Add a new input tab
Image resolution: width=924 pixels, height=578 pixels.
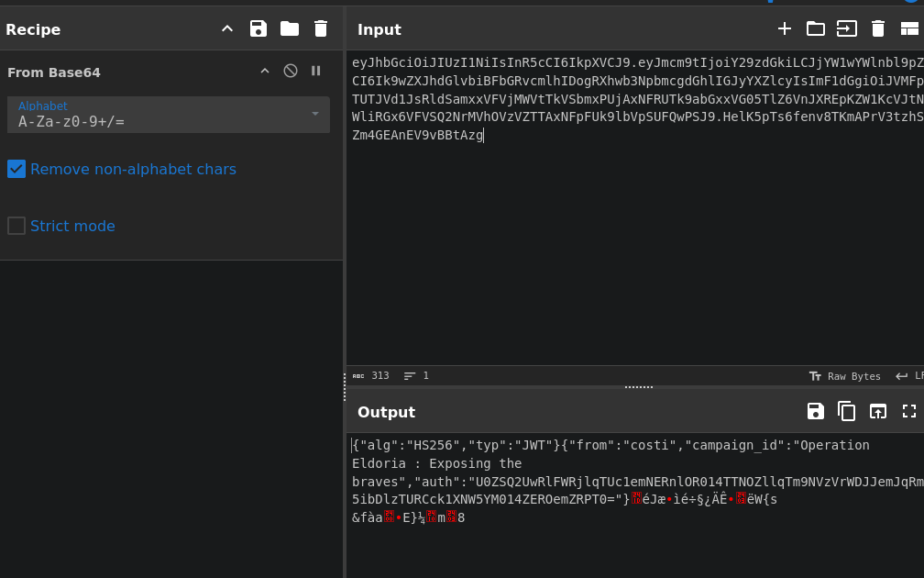point(785,29)
